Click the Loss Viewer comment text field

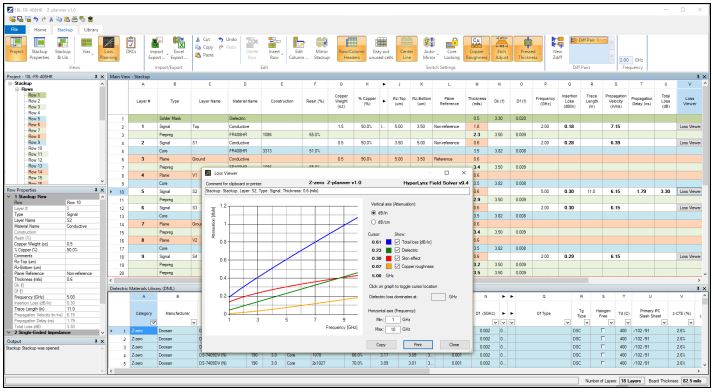point(337,191)
